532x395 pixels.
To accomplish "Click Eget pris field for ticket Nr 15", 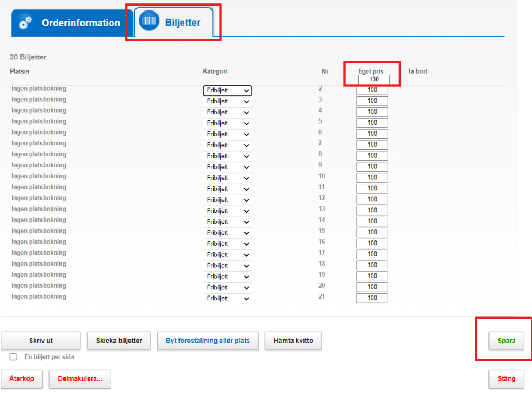I will (x=372, y=232).
